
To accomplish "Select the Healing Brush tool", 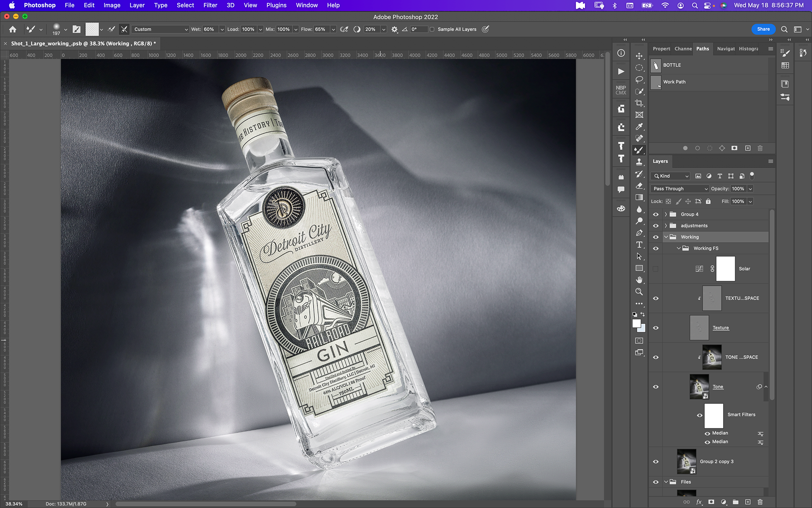I will [639, 138].
